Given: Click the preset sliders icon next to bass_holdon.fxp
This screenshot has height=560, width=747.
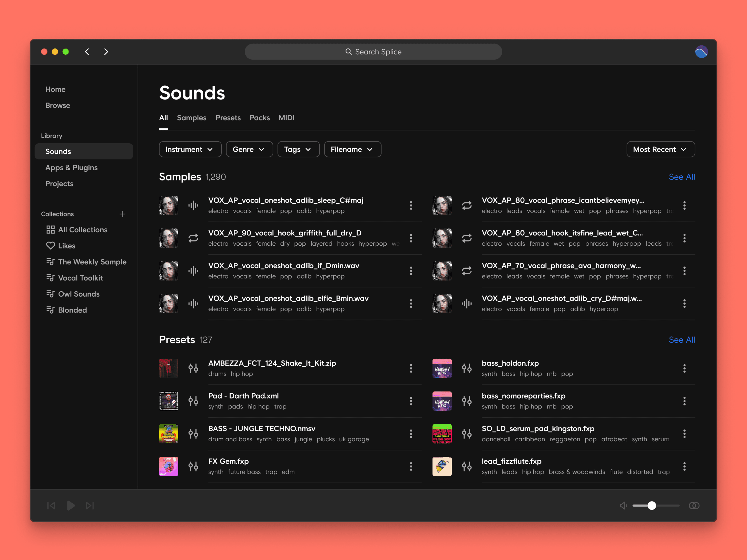Looking at the screenshot, I should pos(467,368).
